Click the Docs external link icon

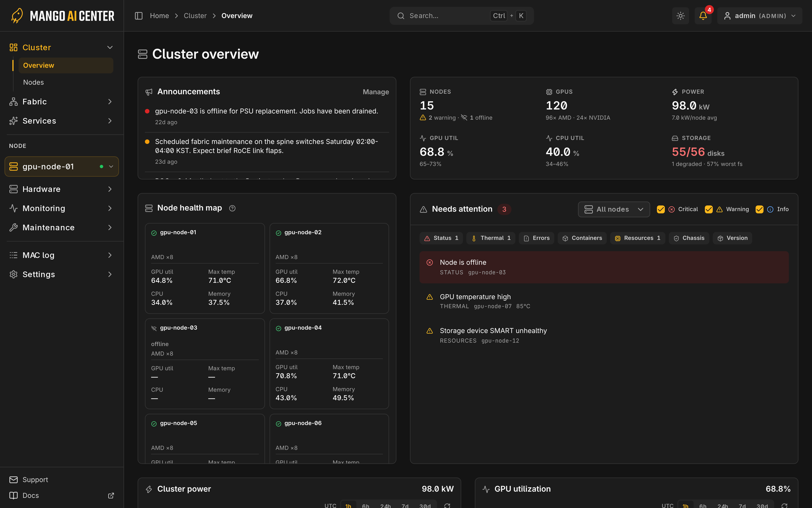[x=111, y=496]
